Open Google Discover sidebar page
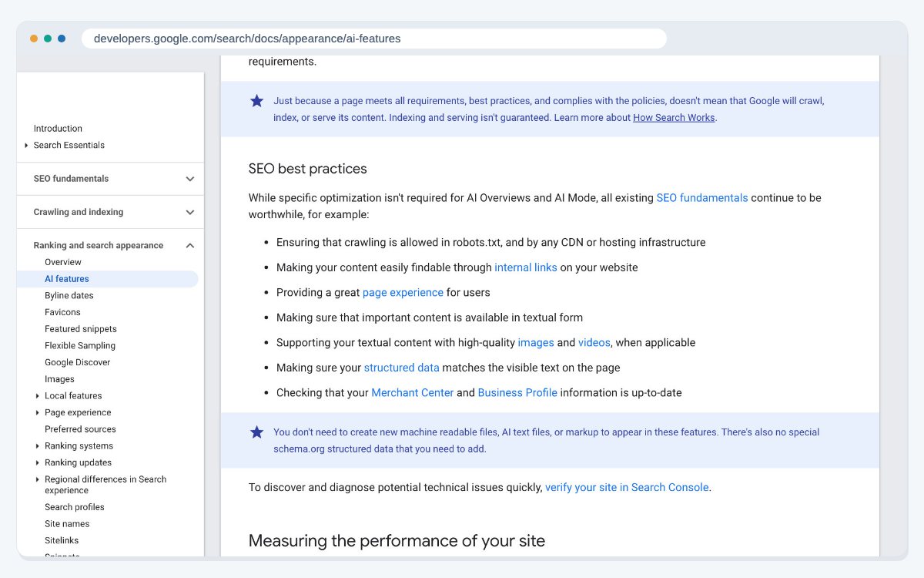 [x=77, y=362]
